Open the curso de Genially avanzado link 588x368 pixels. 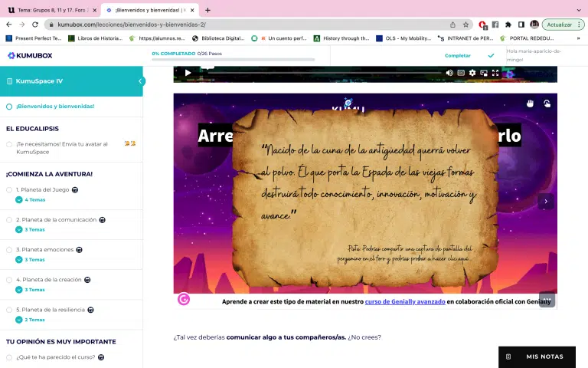[404, 302]
